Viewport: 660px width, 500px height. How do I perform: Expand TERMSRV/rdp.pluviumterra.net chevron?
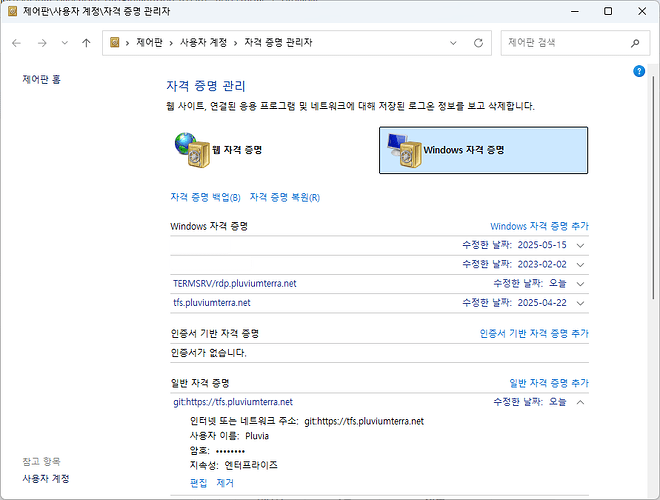[580, 284]
